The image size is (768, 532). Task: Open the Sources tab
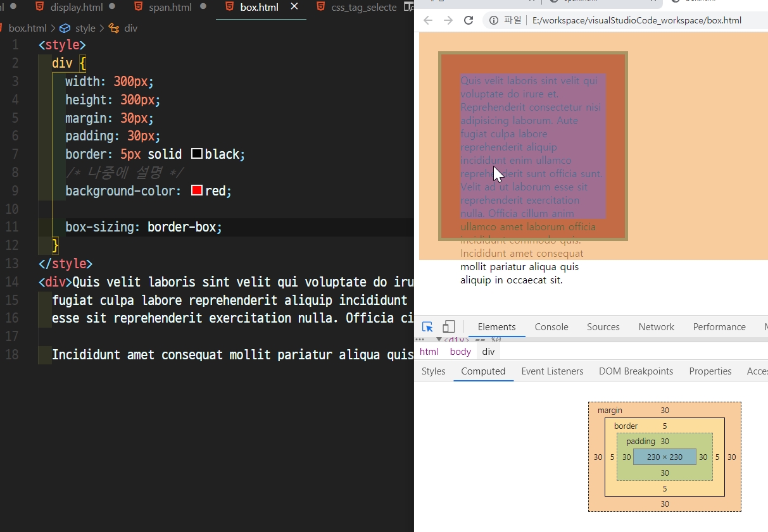point(603,327)
